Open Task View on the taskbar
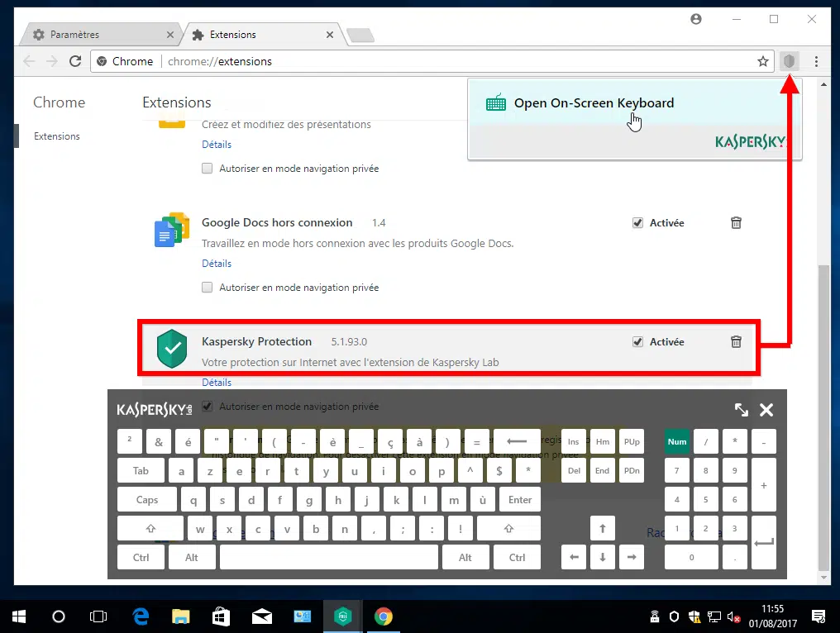The height and width of the screenshot is (633, 840). 98,617
